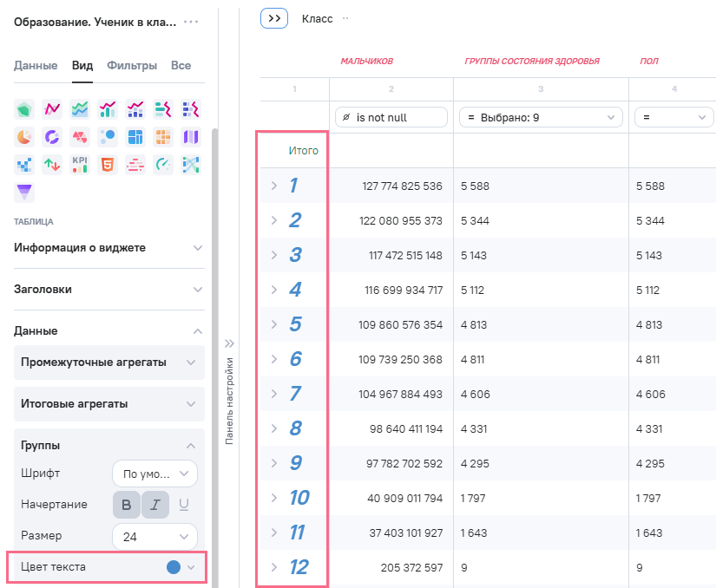Select the bubble chart widget icon
716x588 pixels.
(108, 136)
